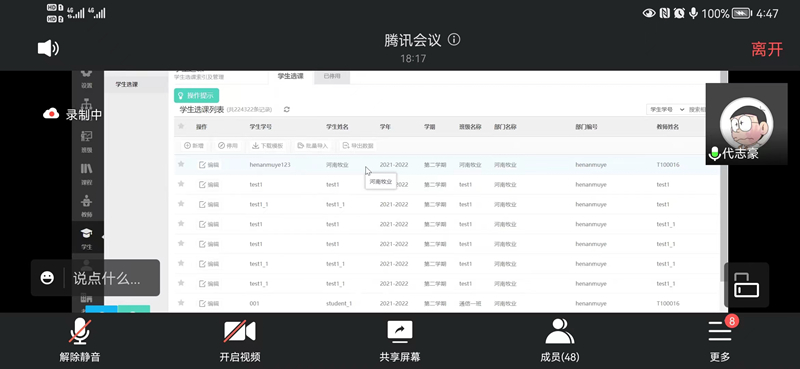Click the 操作提示 hint button

pyautogui.click(x=196, y=95)
